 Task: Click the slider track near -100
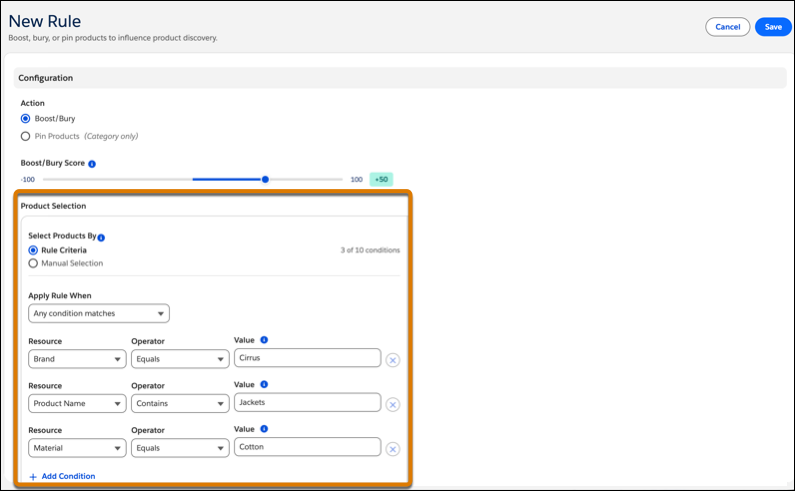coord(48,180)
